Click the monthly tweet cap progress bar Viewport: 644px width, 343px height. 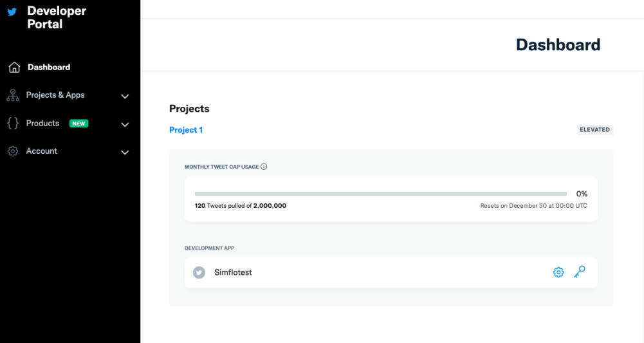pos(380,194)
